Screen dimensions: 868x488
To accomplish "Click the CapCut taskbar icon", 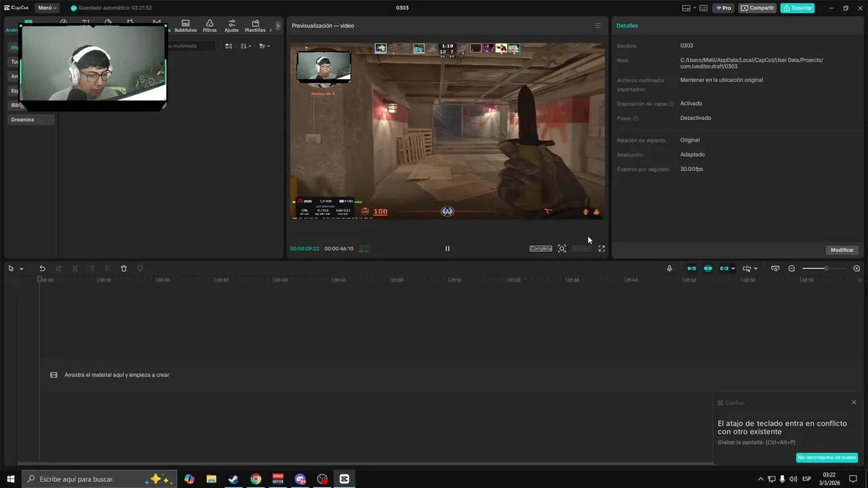I will pos(344,479).
